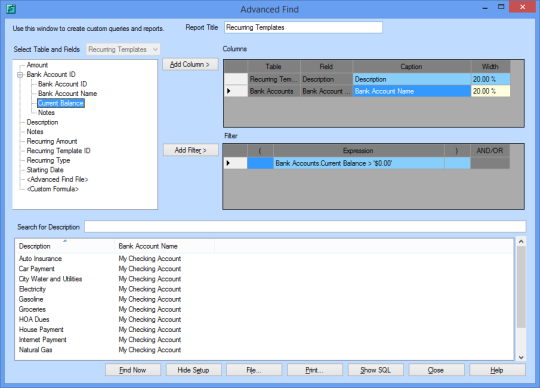
Task: Open Help via the Help button
Action: click(497, 370)
